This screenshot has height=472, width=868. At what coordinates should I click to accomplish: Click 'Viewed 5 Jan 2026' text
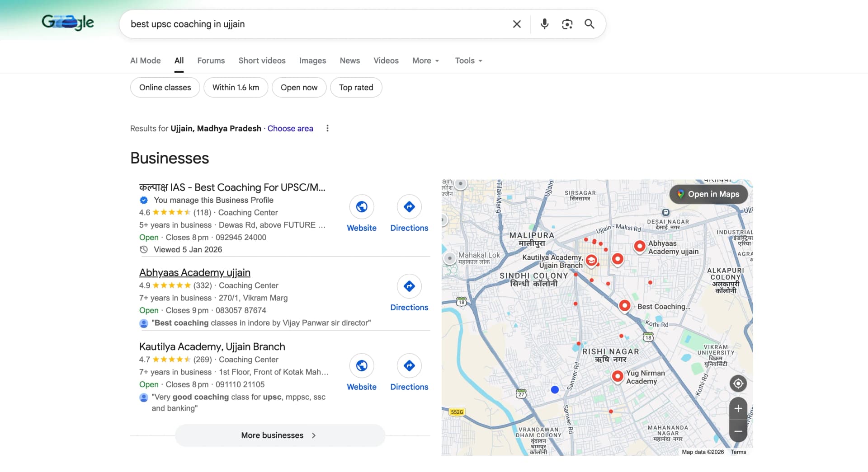pyautogui.click(x=188, y=249)
